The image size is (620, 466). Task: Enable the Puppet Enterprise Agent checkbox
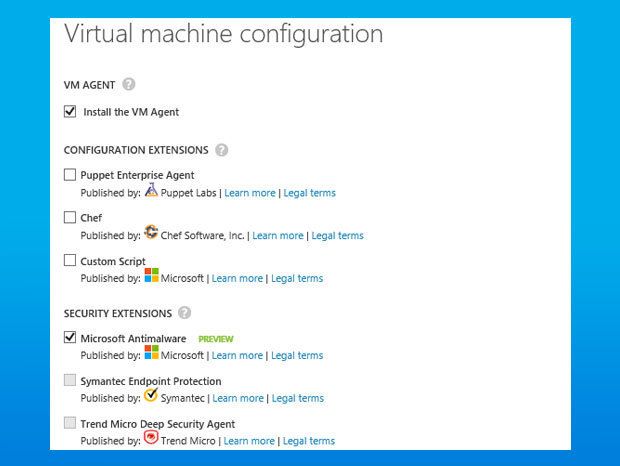(70, 175)
